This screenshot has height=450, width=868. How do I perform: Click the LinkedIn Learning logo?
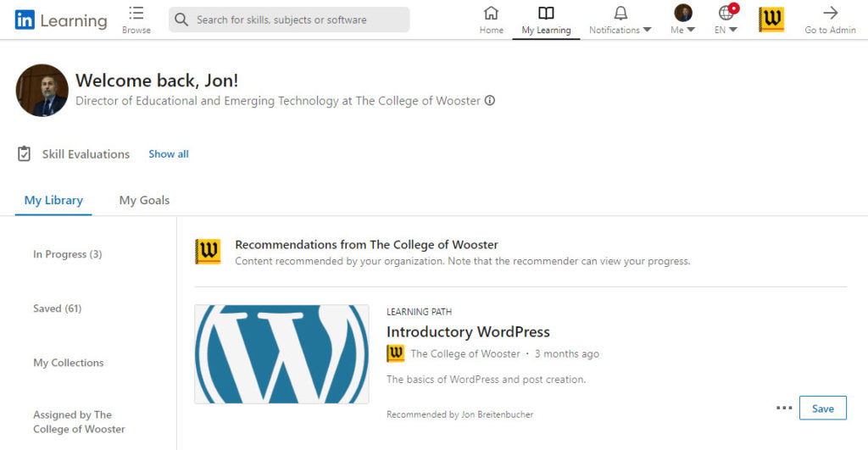click(x=61, y=20)
